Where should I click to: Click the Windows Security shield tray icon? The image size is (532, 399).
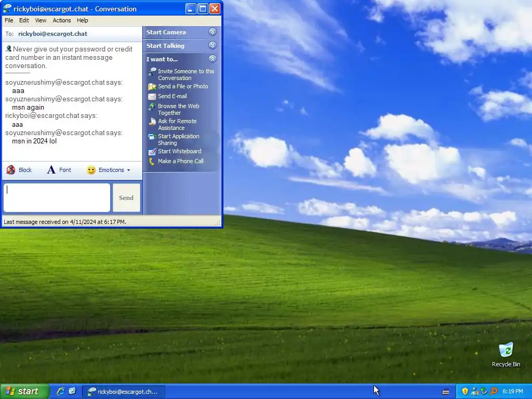465,391
